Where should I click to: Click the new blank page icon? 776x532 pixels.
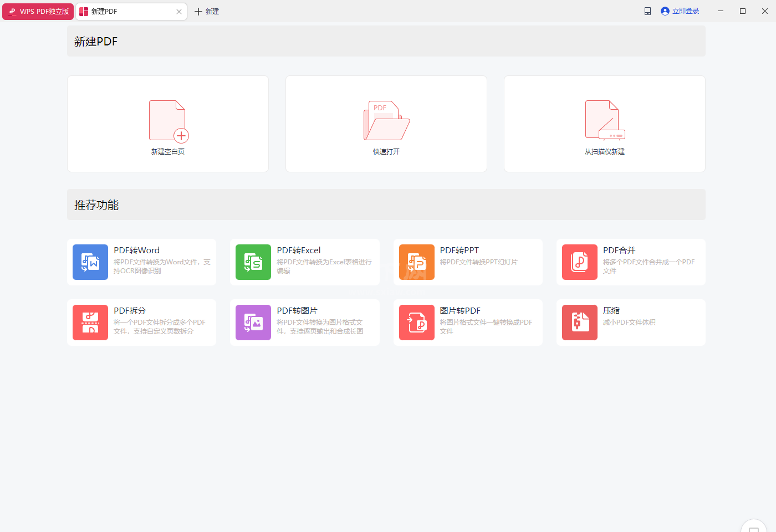point(169,121)
